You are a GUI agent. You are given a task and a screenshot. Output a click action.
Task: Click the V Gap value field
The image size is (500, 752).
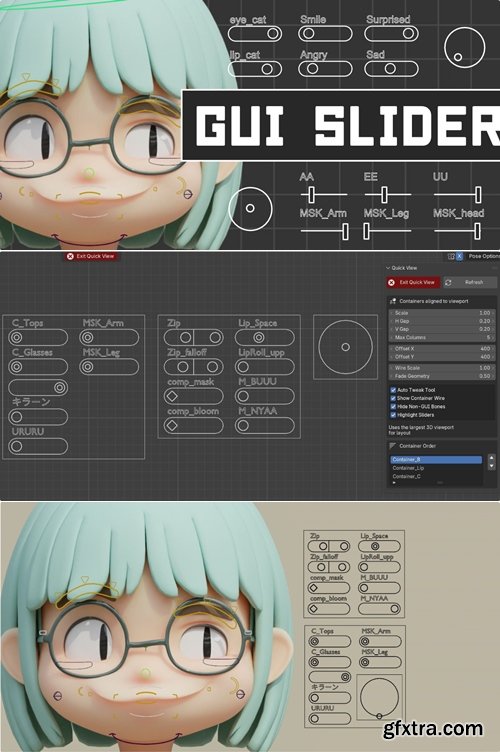click(x=442, y=329)
